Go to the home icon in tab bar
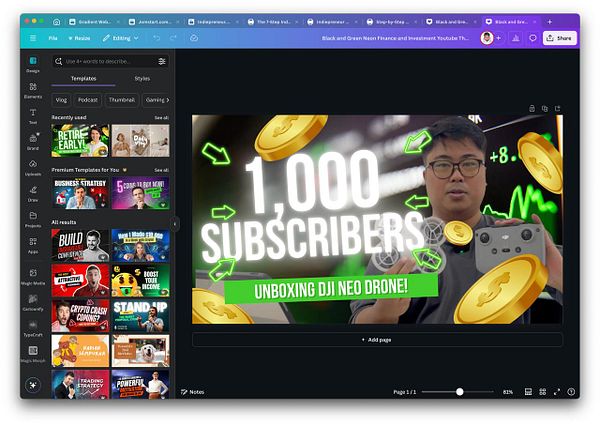The width and height of the screenshot is (600, 425). (x=56, y=22)
